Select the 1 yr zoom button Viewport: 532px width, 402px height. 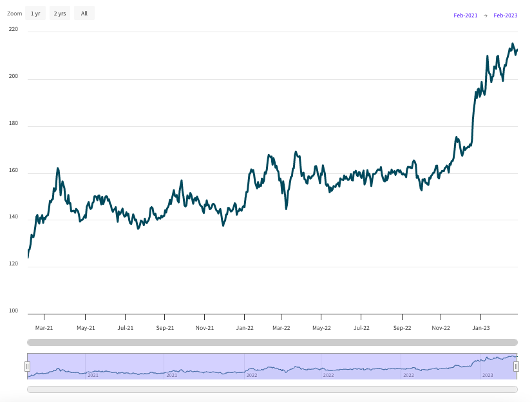pos(35,14)
